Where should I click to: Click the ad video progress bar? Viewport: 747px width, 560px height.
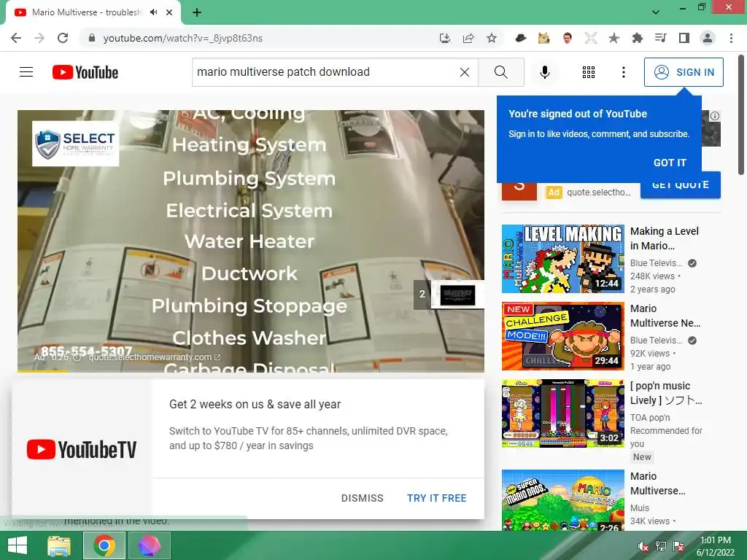pos(251,371)
